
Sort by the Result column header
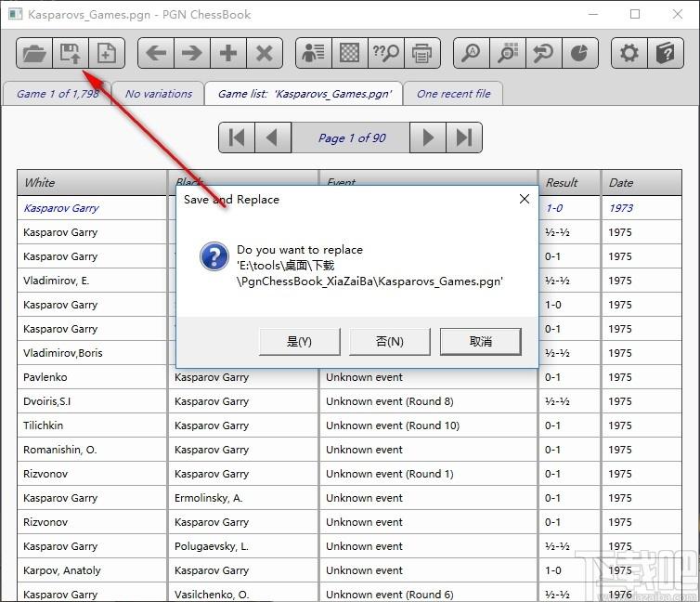(569, 183)
